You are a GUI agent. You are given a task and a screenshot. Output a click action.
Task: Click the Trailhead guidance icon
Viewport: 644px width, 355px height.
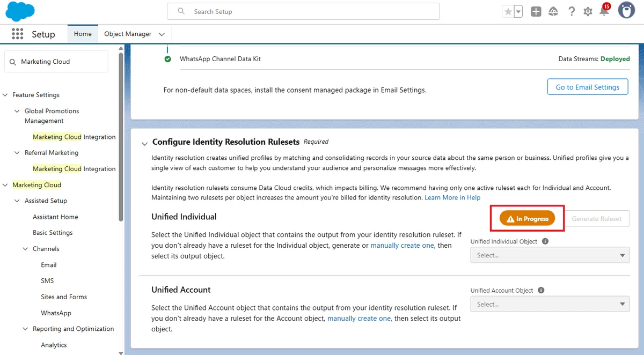(553, 11)
